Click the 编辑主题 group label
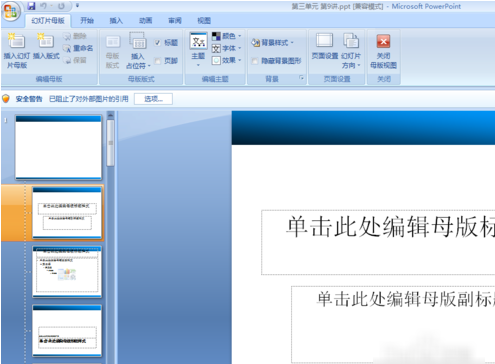Image resolution: width=495 pixels, height=364 pixels. pos(215,79)
